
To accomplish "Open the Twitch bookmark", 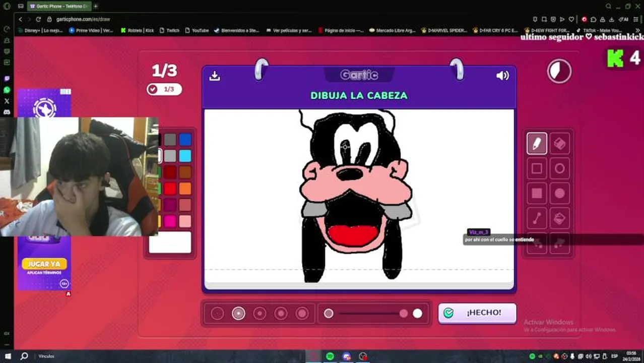I will tap(170, 30).
